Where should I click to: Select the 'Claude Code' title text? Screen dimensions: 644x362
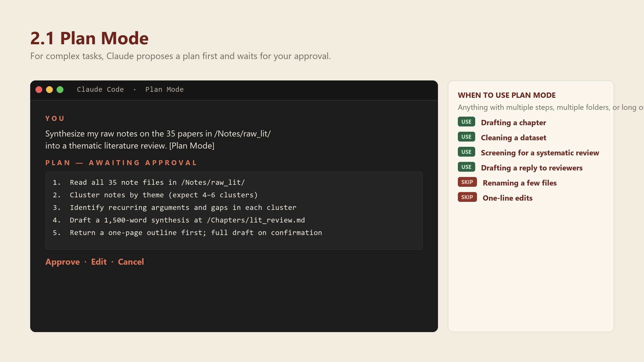click(100, 90)
